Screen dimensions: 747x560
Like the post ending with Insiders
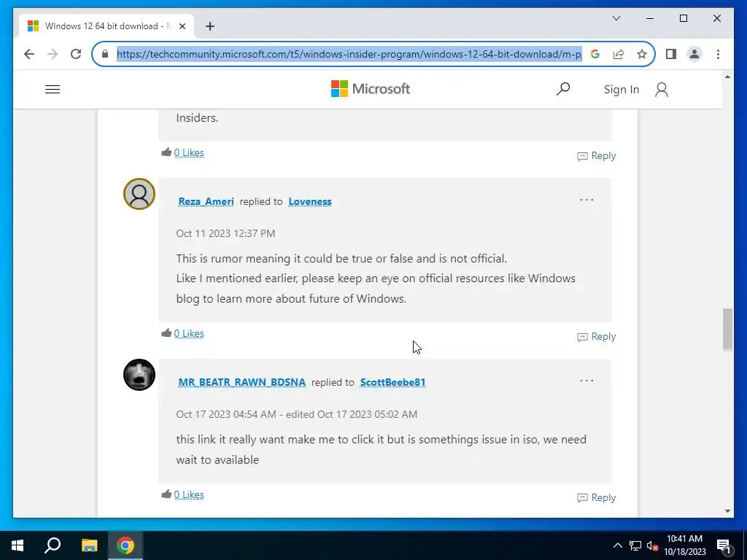coord(166,152)
